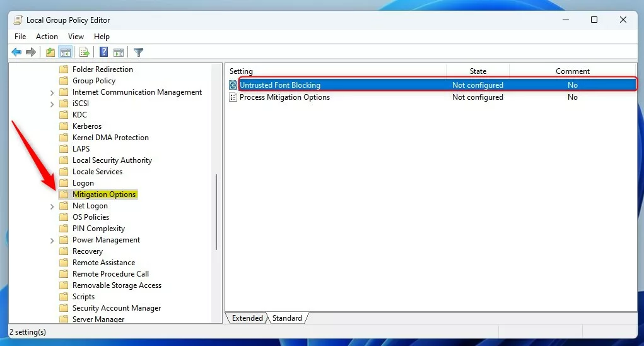The height and width of the screenshot is (346, 644).
Task: Click the PIN Complexity folder icon
Action: tap(64, 228)
